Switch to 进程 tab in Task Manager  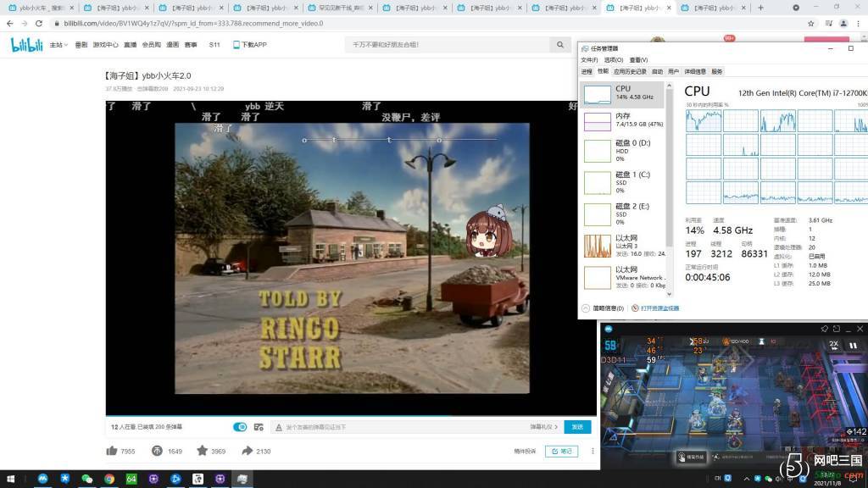click(x=587, y=71)
